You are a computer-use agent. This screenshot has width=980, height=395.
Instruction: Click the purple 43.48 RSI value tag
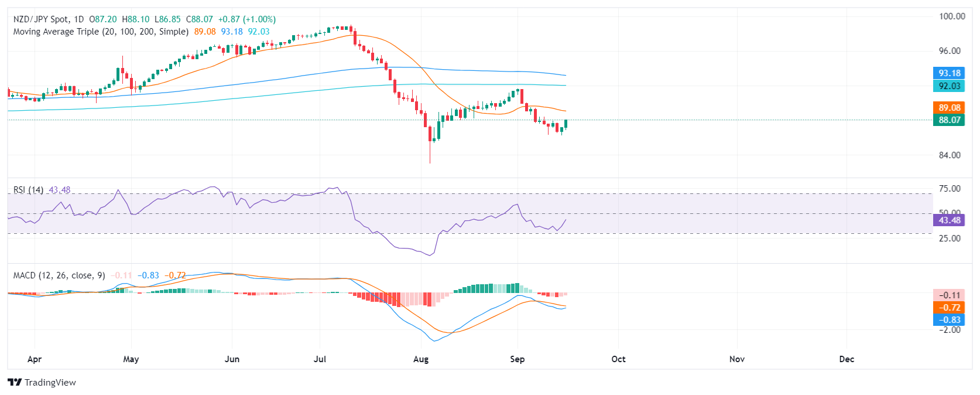pyautogui.click(x=949, y=220)
